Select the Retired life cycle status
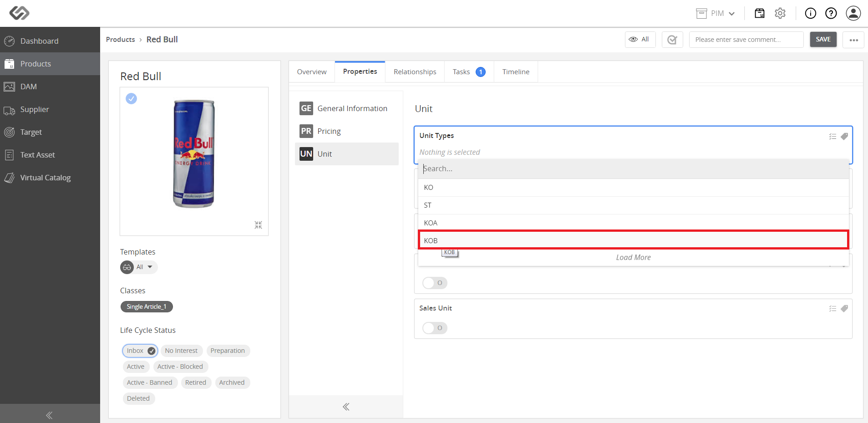 point(196,382)
